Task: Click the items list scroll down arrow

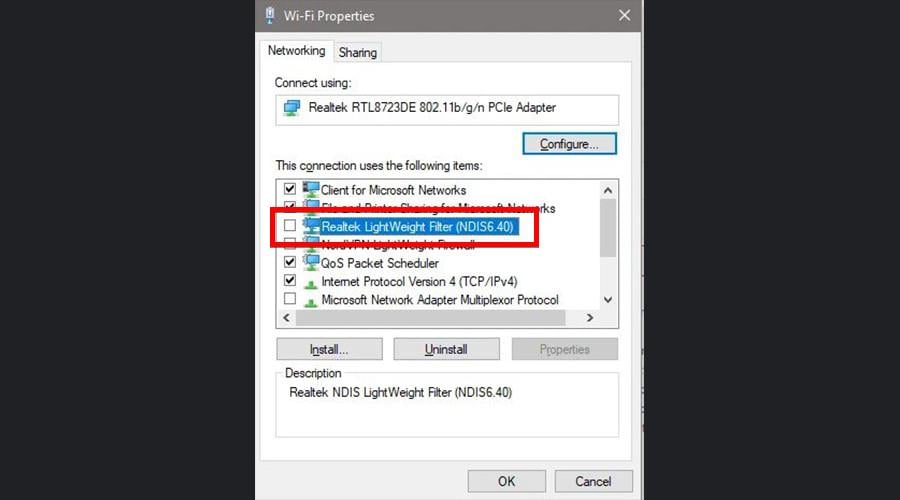Action: pyautogui.click(x=608, y=300)
